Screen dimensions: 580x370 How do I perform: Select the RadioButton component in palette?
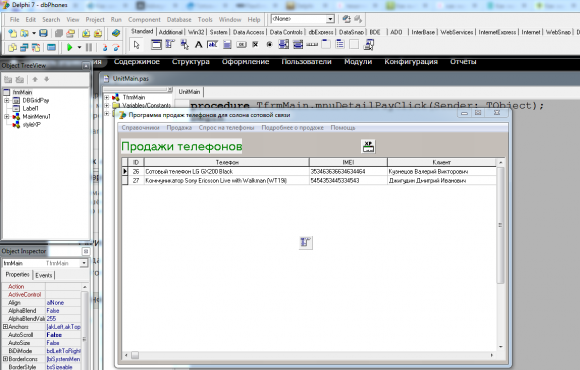pyautogui.click(x=269, y=45)
